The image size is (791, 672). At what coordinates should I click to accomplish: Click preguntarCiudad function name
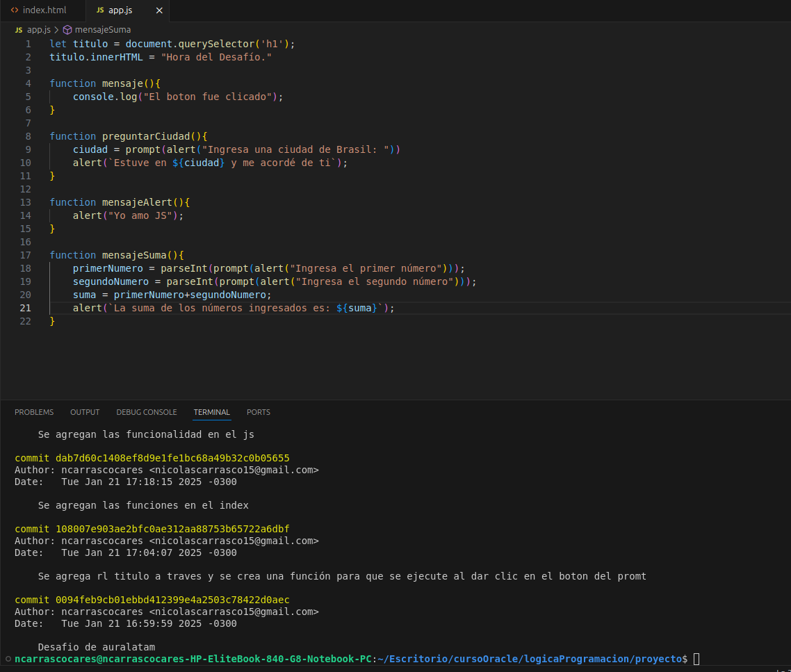pyautogui.click(x=146, y=136)
